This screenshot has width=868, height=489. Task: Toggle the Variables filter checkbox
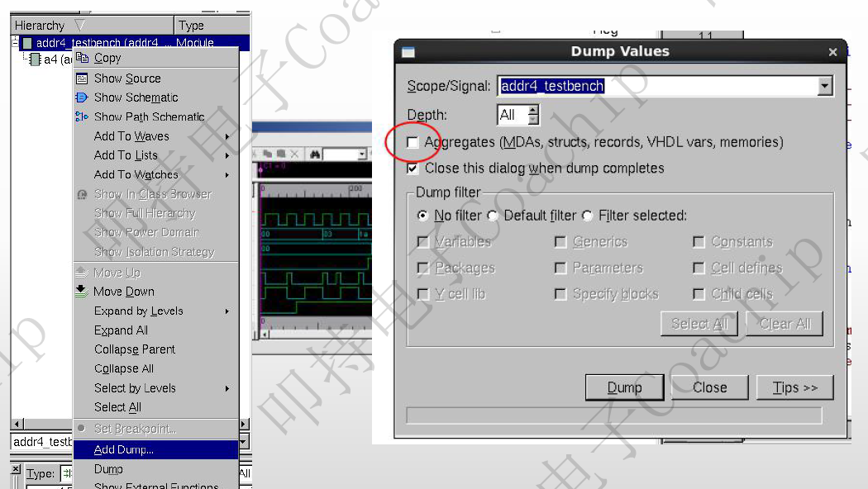pos(423,242)
